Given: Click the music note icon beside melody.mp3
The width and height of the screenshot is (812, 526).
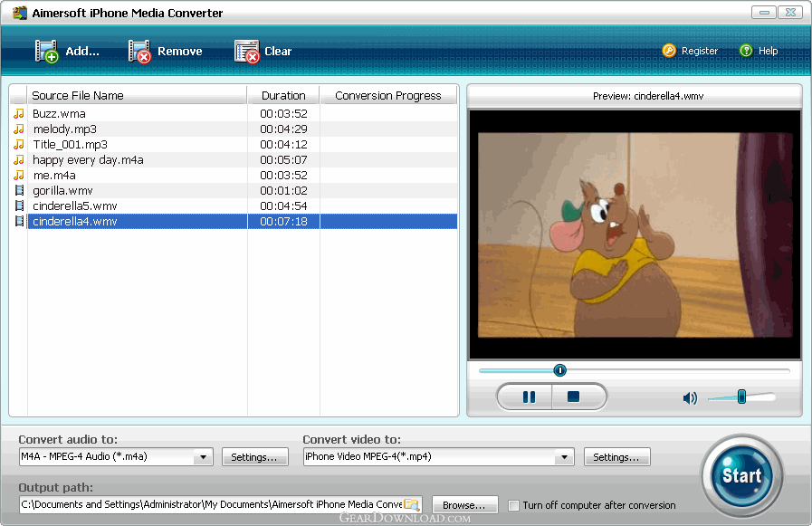Looking at the screenshot, I should click(x=19, y=129).
